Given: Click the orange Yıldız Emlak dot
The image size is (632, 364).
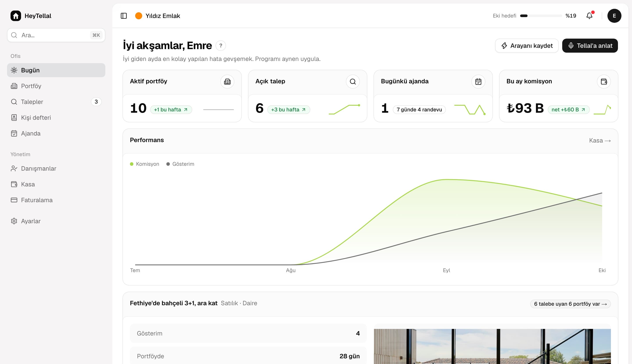Looking at the screenshot, I should (139, 16).
